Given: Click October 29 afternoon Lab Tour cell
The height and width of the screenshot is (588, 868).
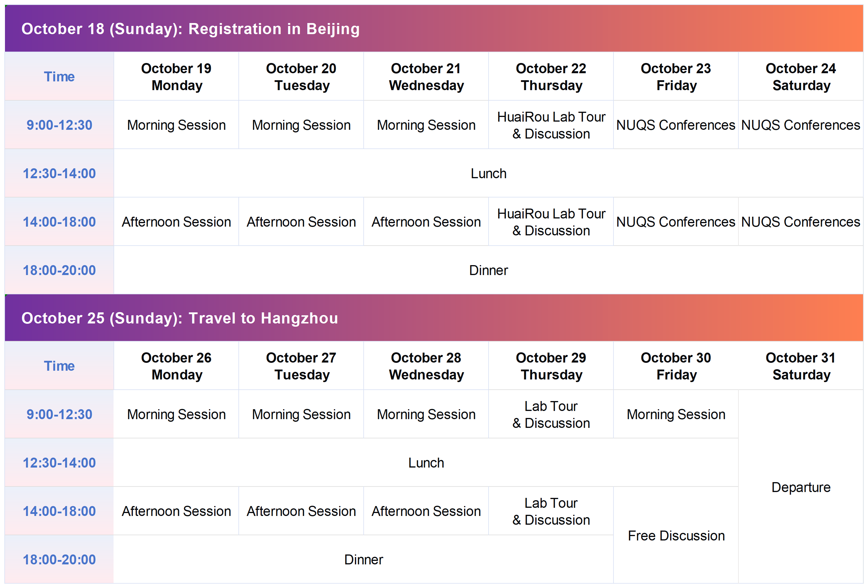Looking at the screenshot, I should tap(551, 511).
